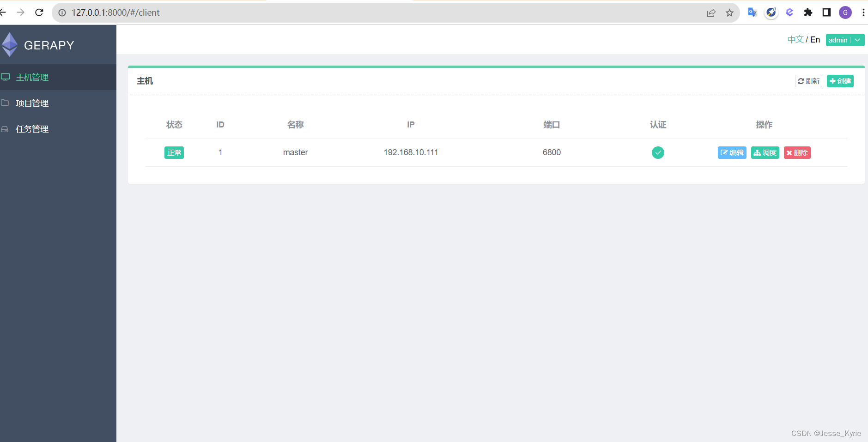The height and width of the screenshot is (442, 868).
Task: Open the Chrome three-dot menu
Action: (863, 12)
